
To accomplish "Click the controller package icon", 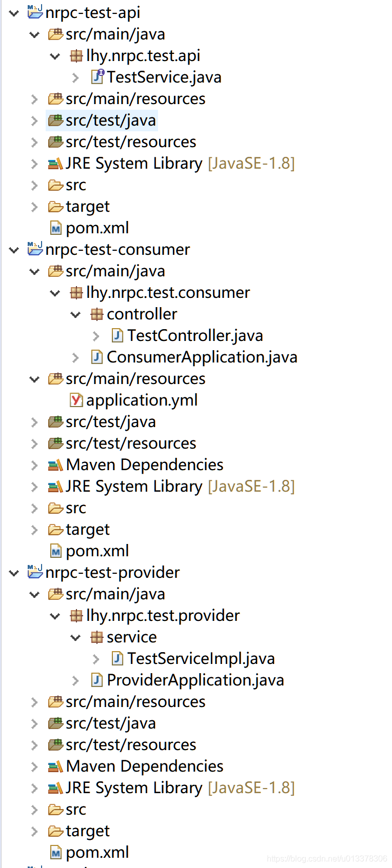I will [x=97, y=314].
